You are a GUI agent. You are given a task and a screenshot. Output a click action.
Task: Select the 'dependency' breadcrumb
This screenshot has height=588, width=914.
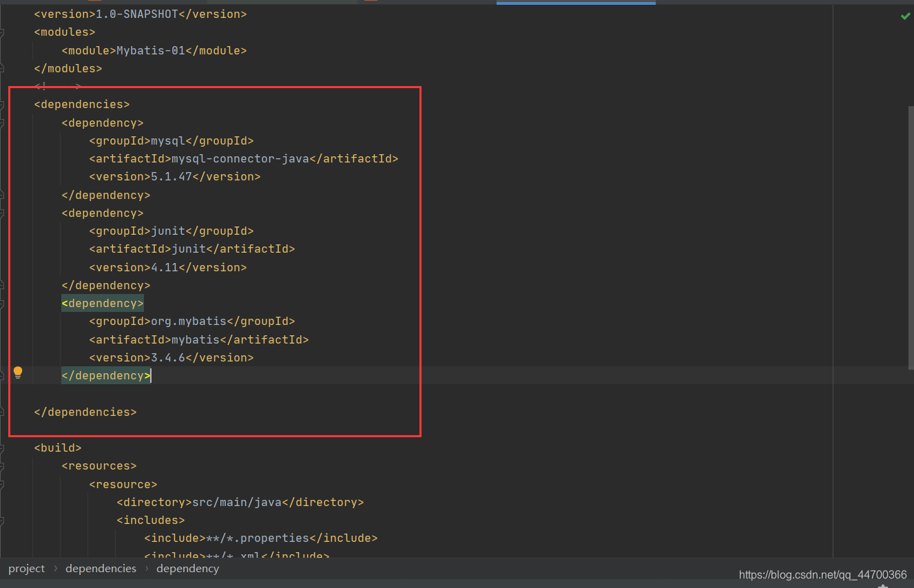click(x=187, y=569)
